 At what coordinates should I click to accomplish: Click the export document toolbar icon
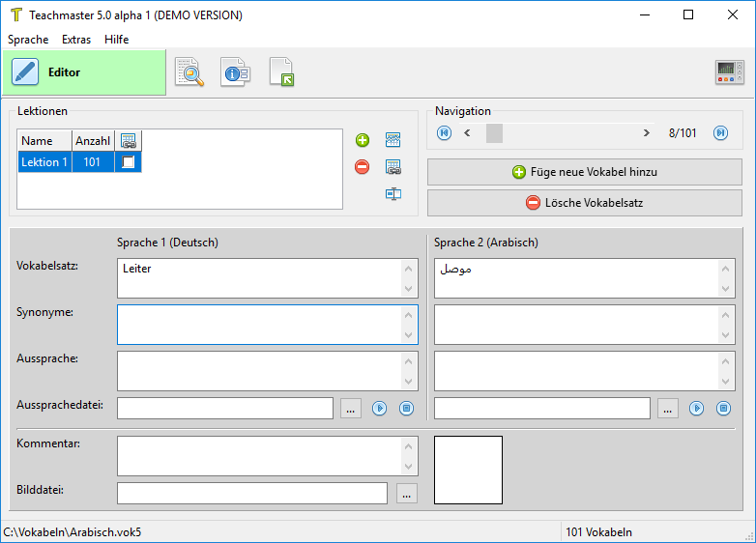(x=281, y=72)
